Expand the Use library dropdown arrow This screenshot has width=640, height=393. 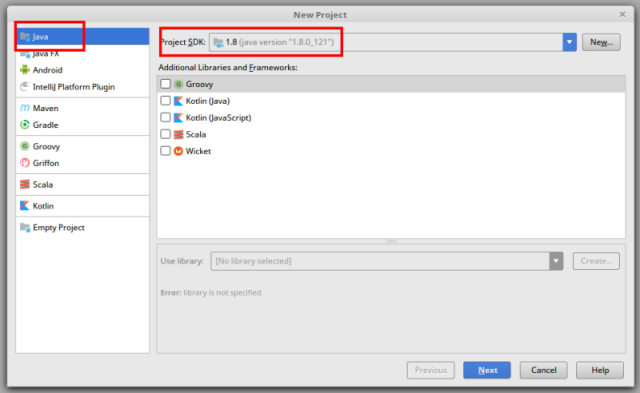pyautogui.click(x=556, y=261)
